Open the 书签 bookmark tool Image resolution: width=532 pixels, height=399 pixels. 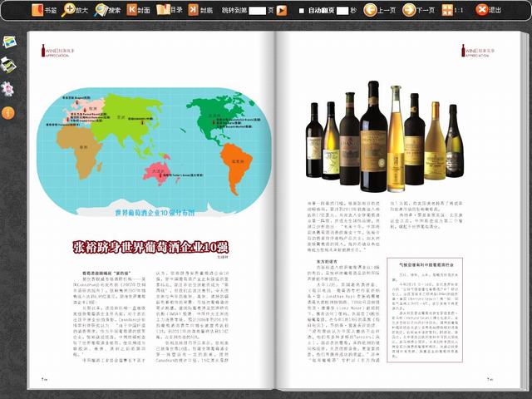pos(44,10)
